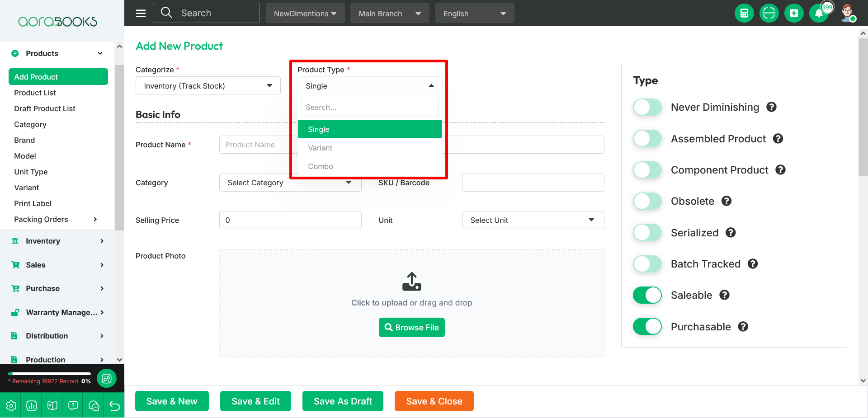Click the help icon next to Purchasable
Image resolution: width=868 pixels, height=418 pixels.
[x=743, y=327]
